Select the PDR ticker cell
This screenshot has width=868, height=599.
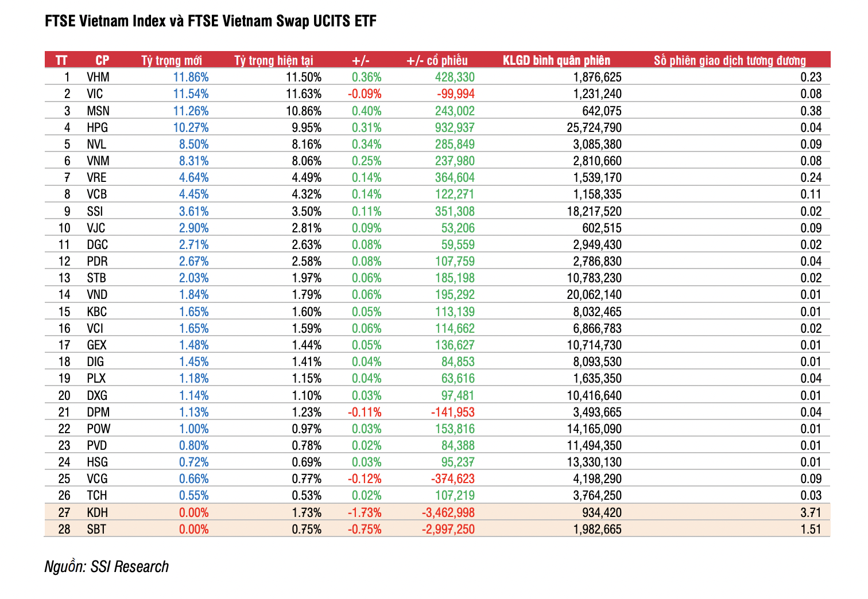pyautogui.click(x=98, y=261)
